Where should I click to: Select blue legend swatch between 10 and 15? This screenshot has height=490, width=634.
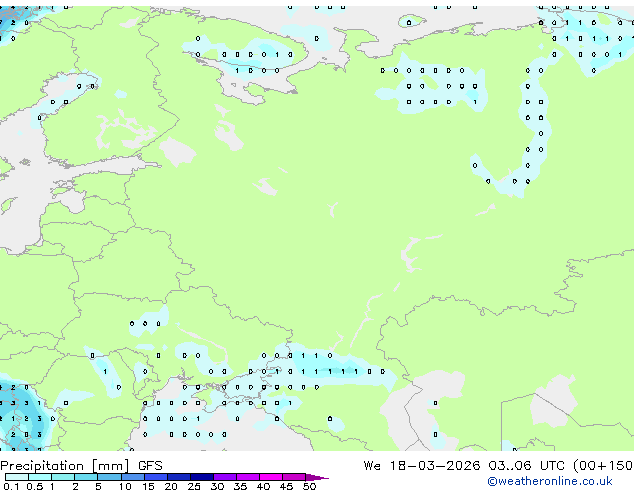coord(133,477)
